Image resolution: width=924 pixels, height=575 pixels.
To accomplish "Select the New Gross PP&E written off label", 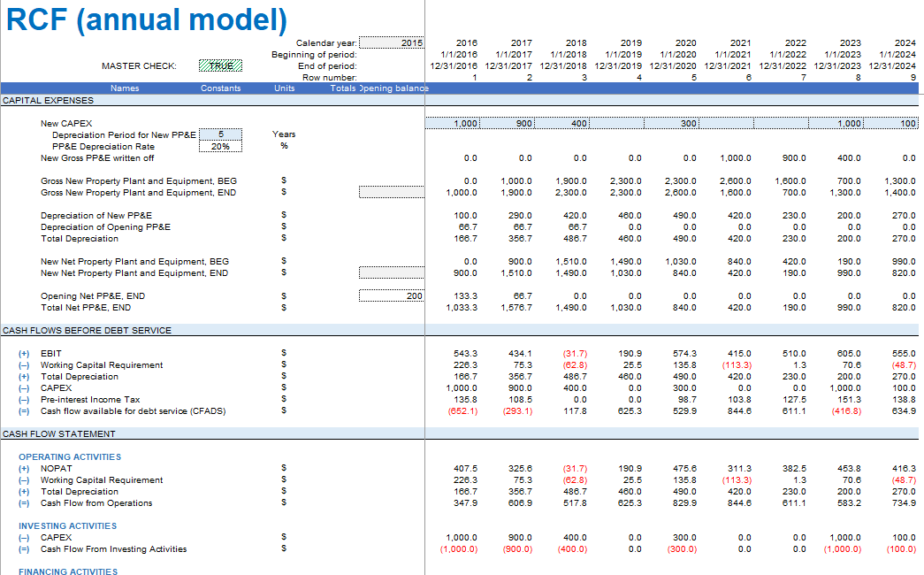I will tap(97, 157).
